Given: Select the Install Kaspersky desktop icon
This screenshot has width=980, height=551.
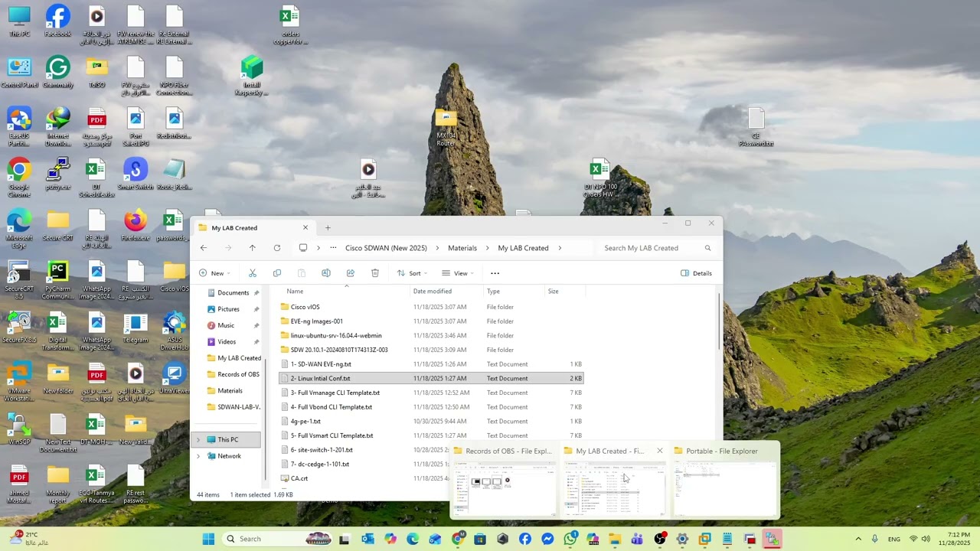Looking at the screenshot, I should pyautogui.click(x=251, y=76).
